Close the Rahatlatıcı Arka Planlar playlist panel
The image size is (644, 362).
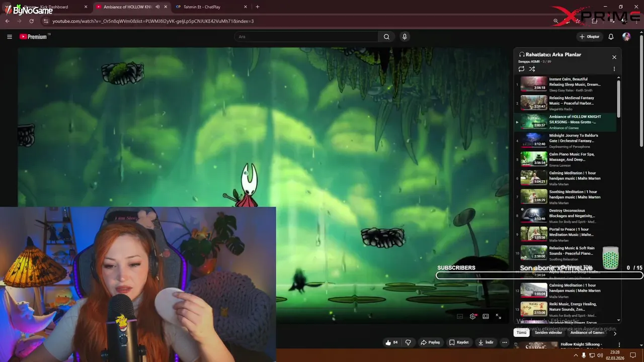click(x=614, y=57)
